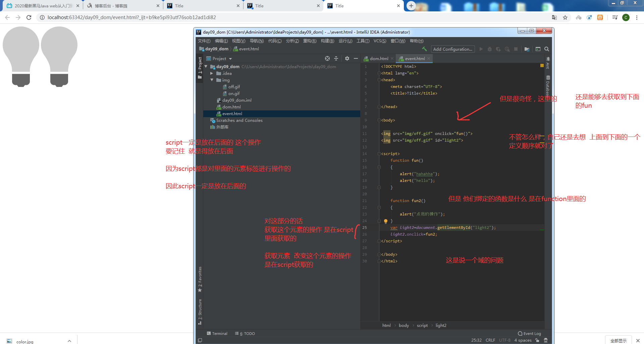The height and width of the screenshot is (344, 644).
Task: Click the Run with Coverage icon in IntelliJ
Action: pos(498,49)
